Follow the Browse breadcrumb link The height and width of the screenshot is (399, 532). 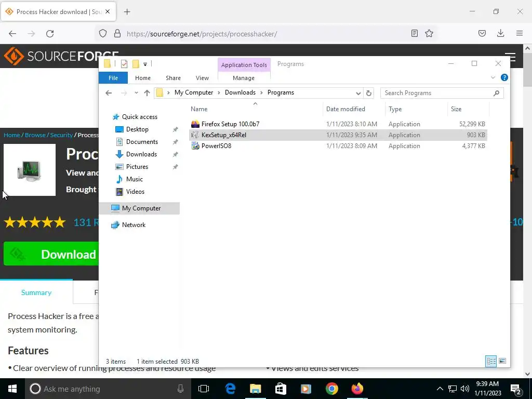[35, 135]
